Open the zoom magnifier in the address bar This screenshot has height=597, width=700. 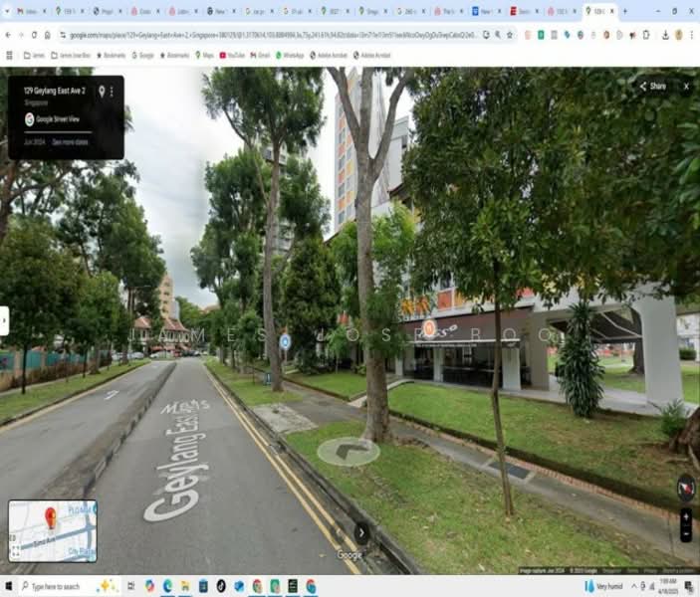(498, 35)
